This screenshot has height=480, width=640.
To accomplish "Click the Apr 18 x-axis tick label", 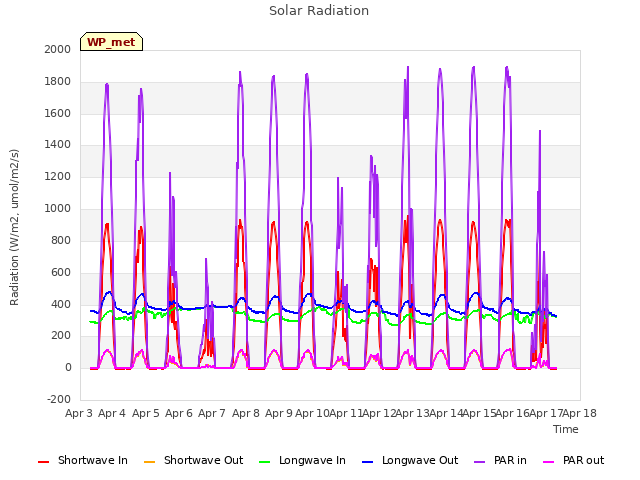I will [x=580, y=413].
